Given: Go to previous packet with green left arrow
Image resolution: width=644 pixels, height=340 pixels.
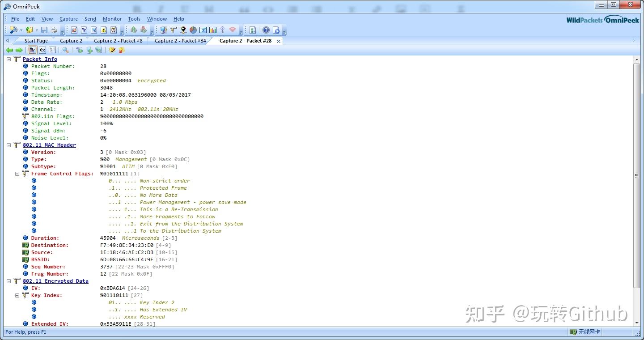Looking at the screenshot, I should click(x=9, y=50).
